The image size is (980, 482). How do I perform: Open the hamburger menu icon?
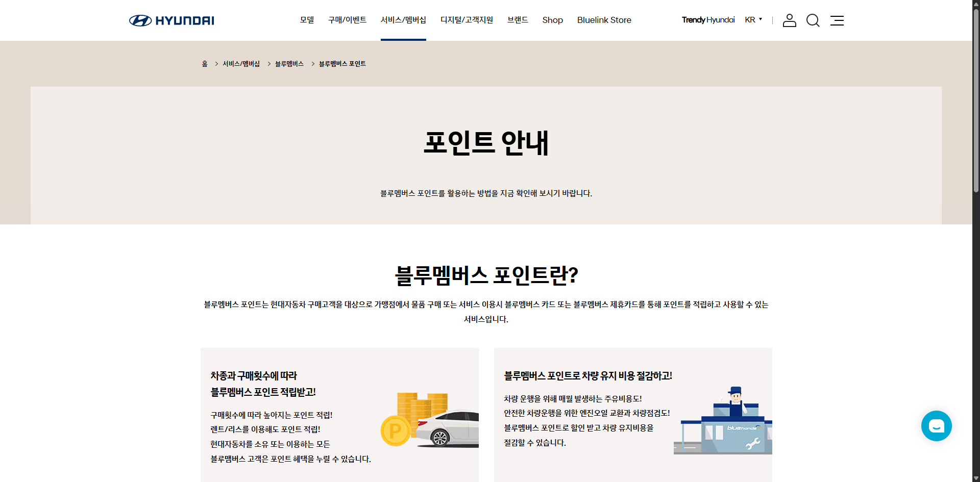pyautogui.click(x=837, y=20)
